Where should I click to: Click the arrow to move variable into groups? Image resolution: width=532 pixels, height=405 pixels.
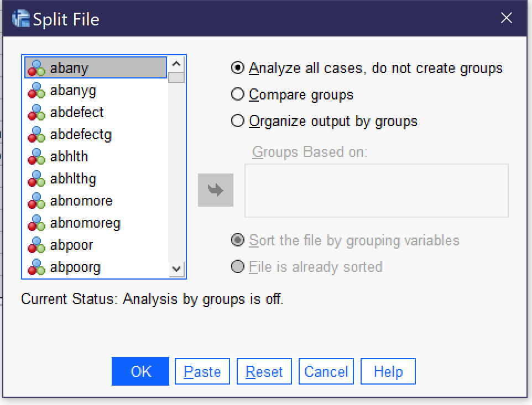click(216, 190)
